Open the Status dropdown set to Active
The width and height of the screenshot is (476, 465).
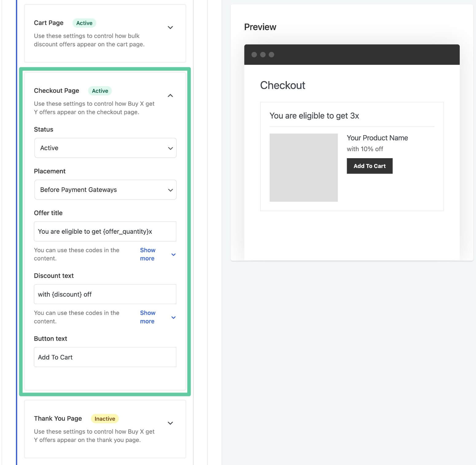pyautogui.click(x=105, y=148)
